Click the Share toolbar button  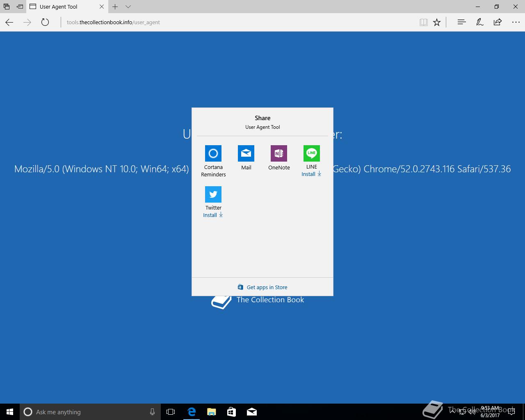[498, 22]
